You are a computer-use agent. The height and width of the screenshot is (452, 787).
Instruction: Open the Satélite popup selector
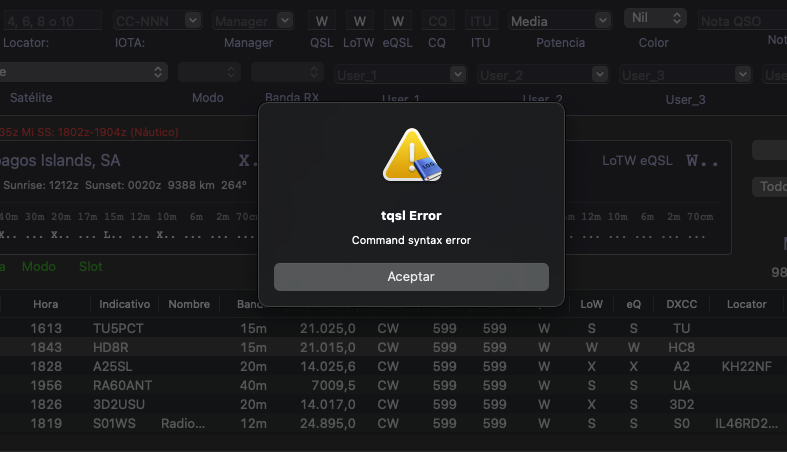click(83, 72)
